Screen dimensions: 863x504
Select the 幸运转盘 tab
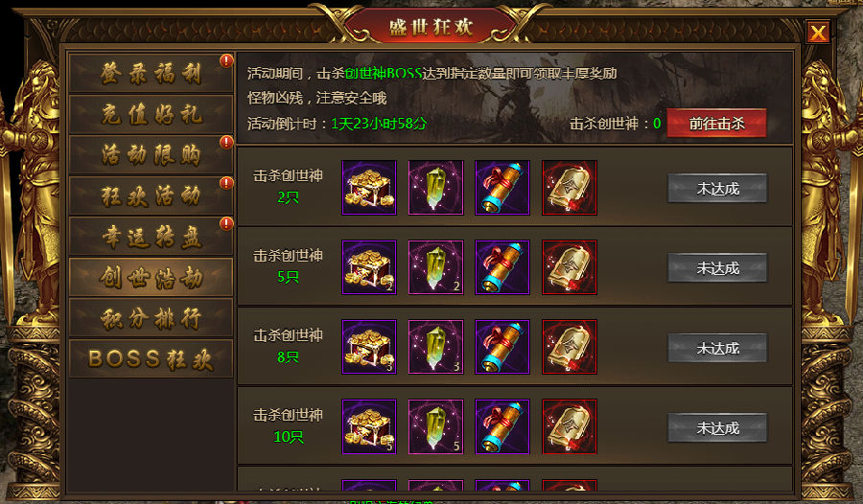coord(151,237)
